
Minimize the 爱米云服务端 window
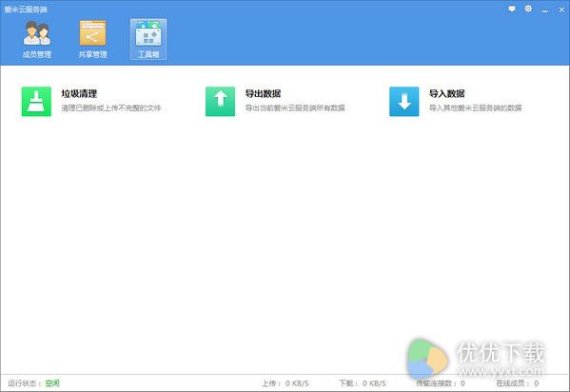545,10
